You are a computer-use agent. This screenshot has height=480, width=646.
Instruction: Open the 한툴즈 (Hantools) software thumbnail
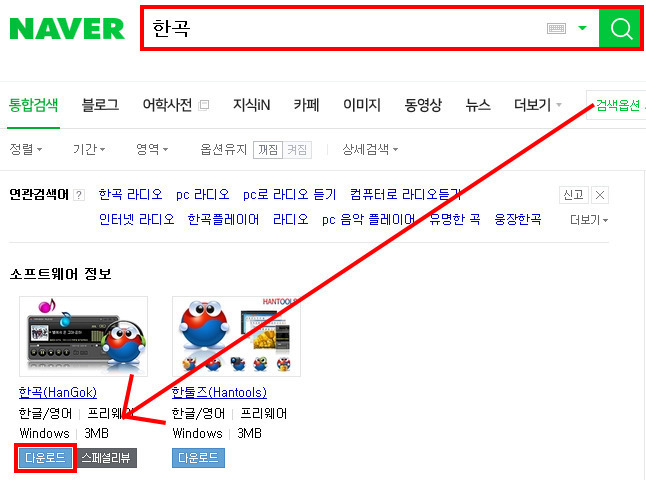coord(236,336)
